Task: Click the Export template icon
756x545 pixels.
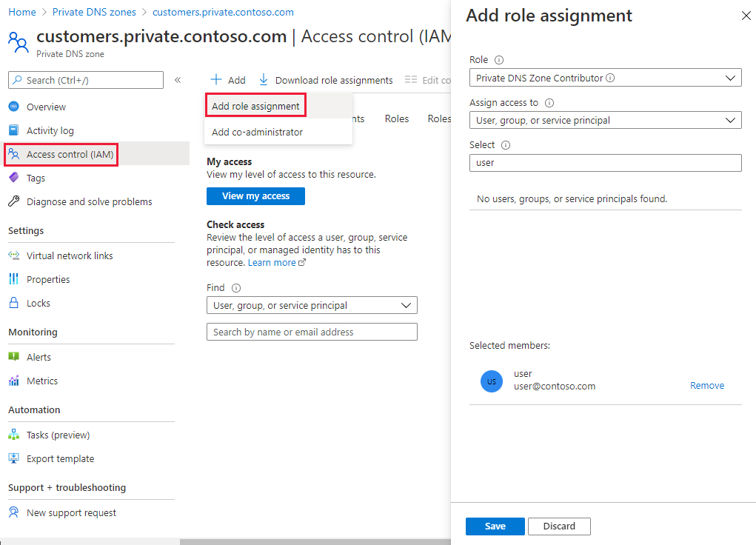Action: (x=13, y=458)
